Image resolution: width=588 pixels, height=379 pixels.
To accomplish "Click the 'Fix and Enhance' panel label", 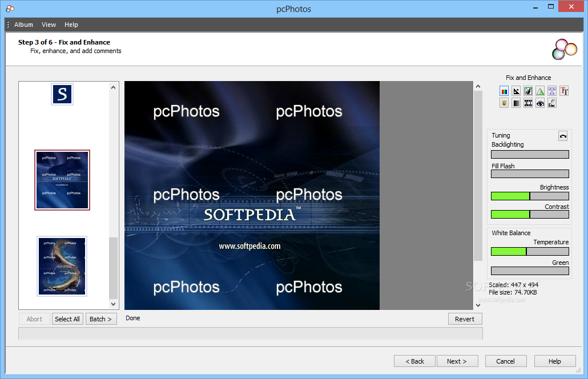I will click(529, 78).
